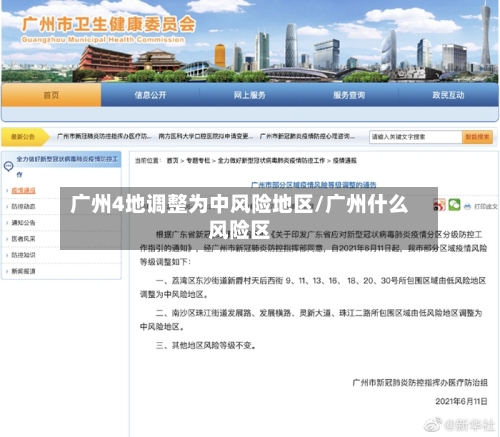Click arrow bullet next to 新闻报道
The width and height of the screenshot is (500, 437).
pyautogui.click(x=7, y=271)
